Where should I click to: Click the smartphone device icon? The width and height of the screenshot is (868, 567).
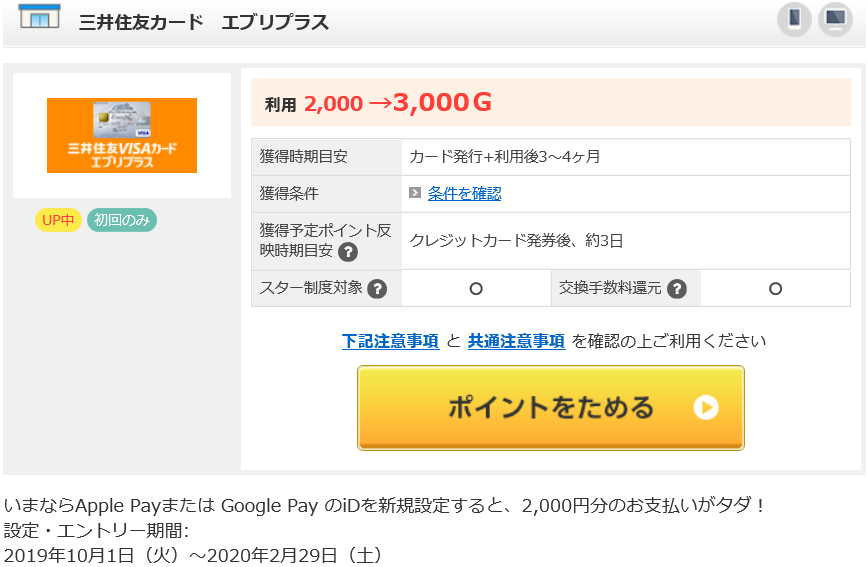[794, 19]
